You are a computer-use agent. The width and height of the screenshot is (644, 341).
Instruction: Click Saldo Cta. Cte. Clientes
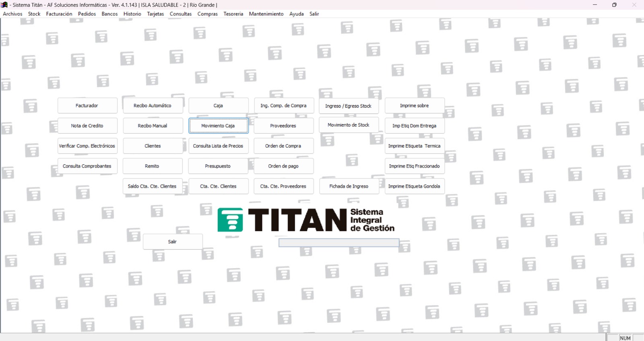tap(152, 186)
